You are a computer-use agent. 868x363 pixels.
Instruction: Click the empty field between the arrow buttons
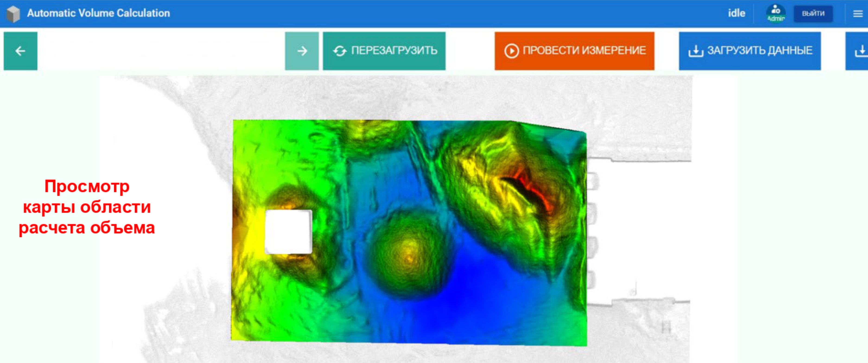coord(161,51)
